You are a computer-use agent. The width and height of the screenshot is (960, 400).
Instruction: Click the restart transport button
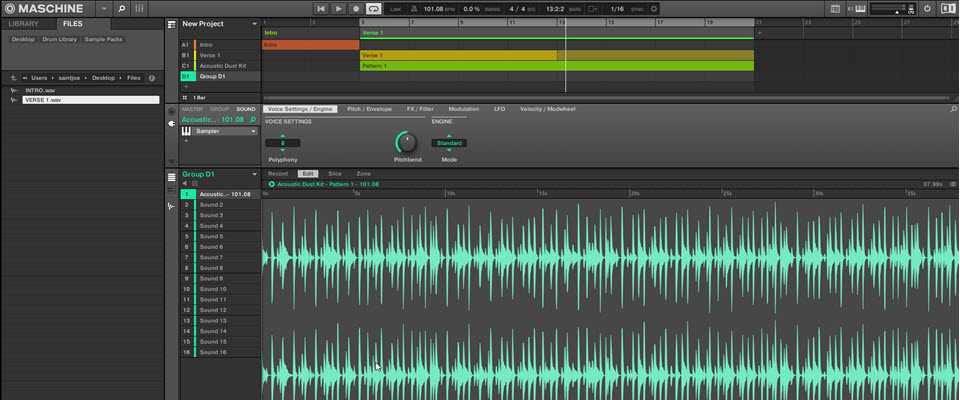coord(321,9)
